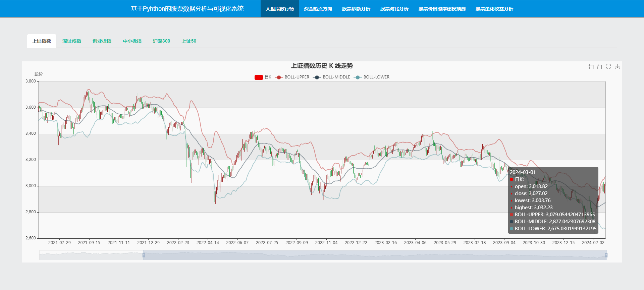
Task: Switch to the 上证50 tab
Action: (189, 41)
